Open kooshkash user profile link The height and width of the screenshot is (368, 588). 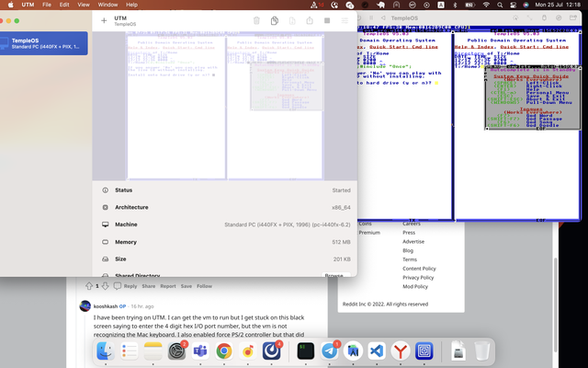106,306
